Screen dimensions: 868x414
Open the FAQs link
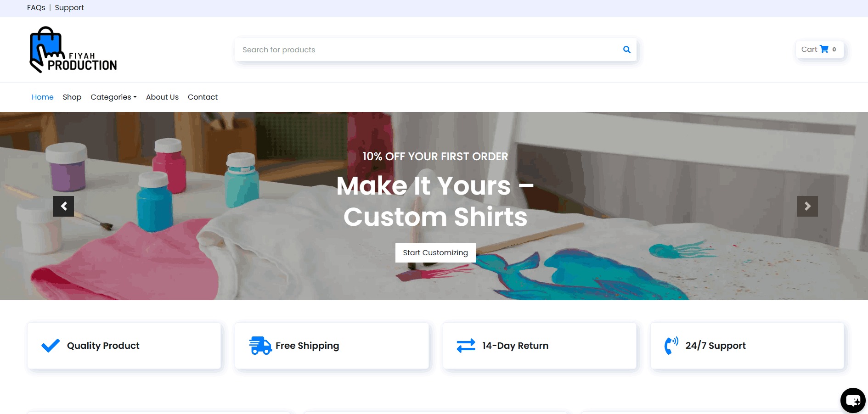click(x=36, y=8)
